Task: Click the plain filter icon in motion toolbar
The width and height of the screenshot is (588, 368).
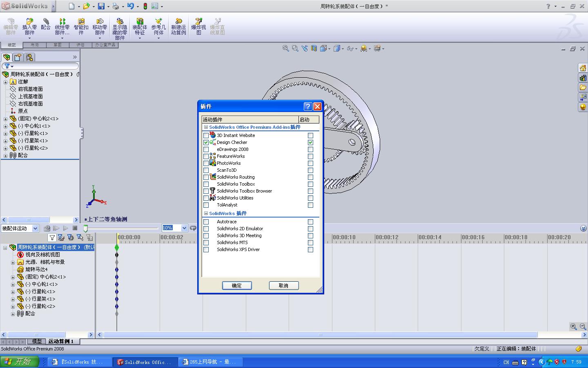Action: [52, 237]
